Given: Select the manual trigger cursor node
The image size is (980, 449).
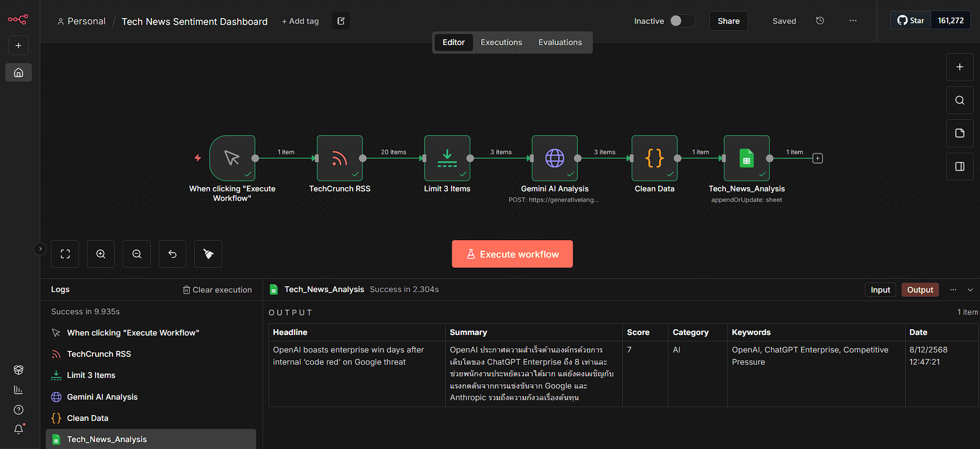Looking at the screenshot, I should click(x=232, y=158).
